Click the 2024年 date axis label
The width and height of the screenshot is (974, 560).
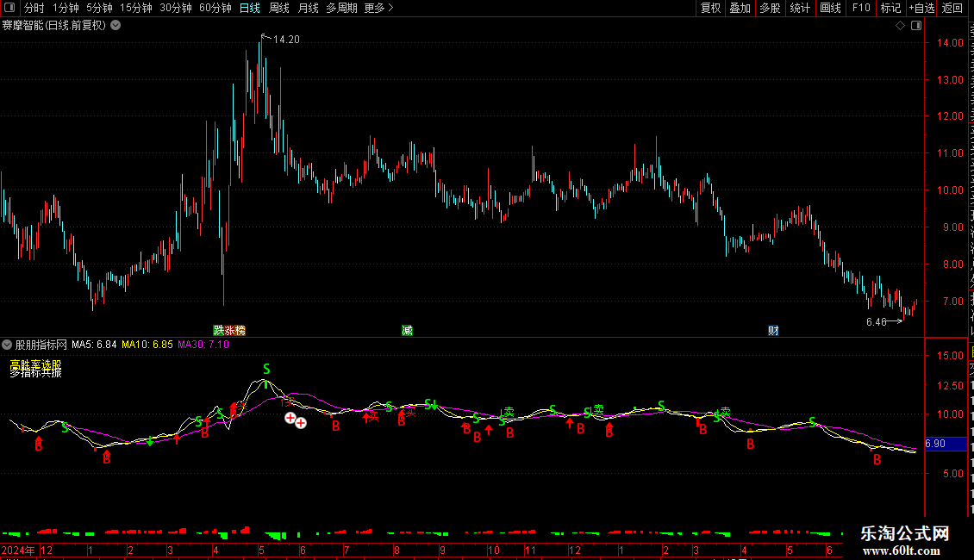pyautogui.click(x=19, y=550)
